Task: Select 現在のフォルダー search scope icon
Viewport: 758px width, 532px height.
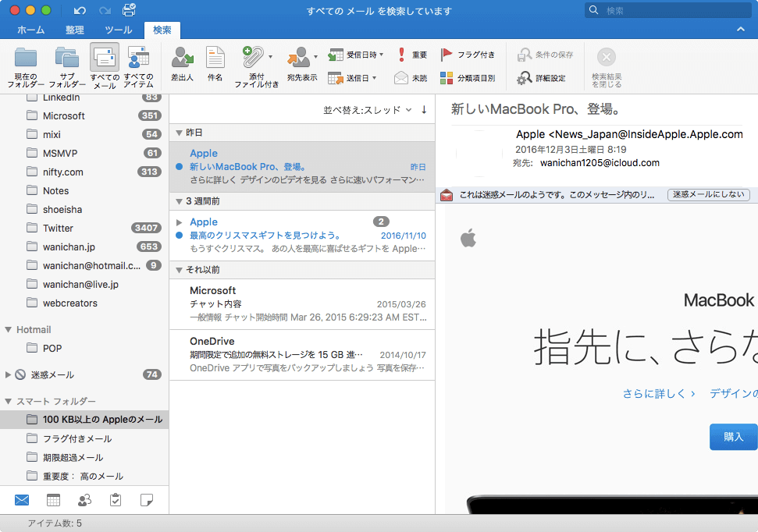Action: pyautogui.click(x=26, y=58)
